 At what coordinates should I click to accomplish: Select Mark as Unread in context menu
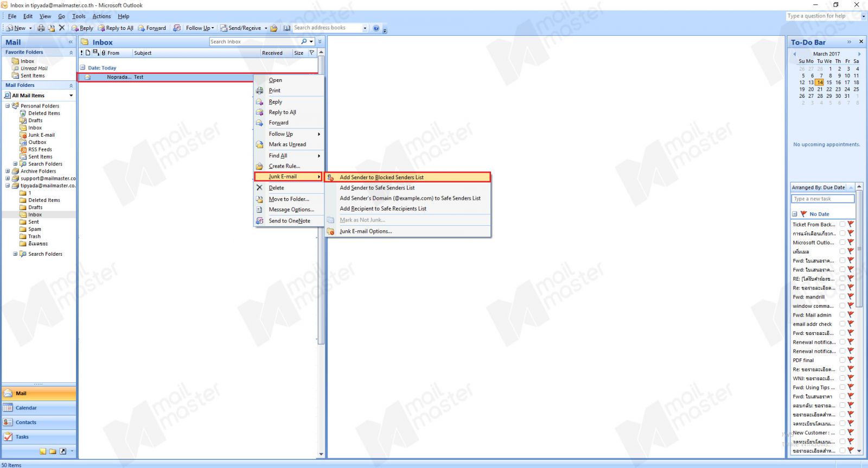[x=288, y=144]
